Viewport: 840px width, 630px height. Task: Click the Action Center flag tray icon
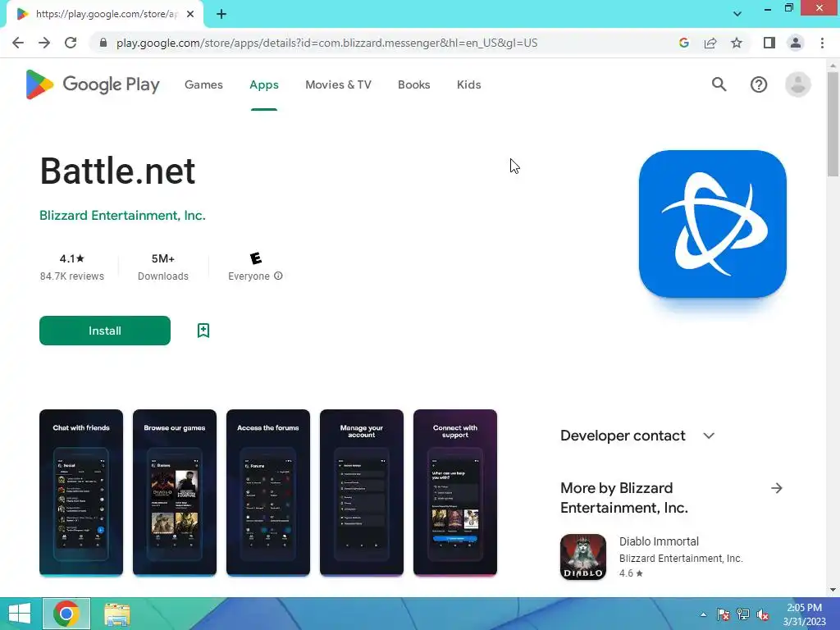724,614
